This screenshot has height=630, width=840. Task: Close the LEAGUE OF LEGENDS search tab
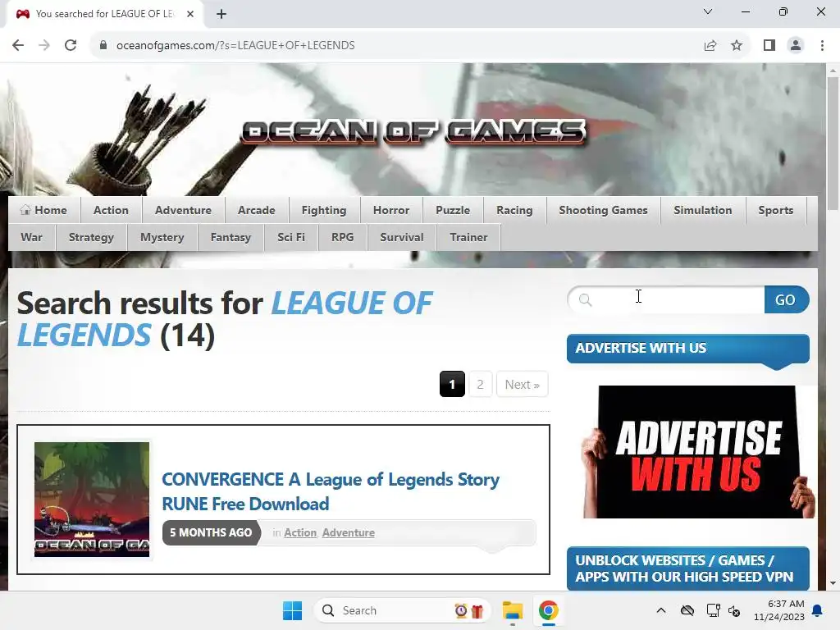coord(190,14)
